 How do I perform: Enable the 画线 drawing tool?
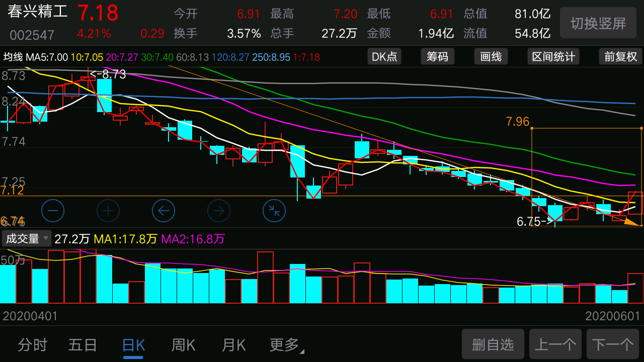coord(491,57)
